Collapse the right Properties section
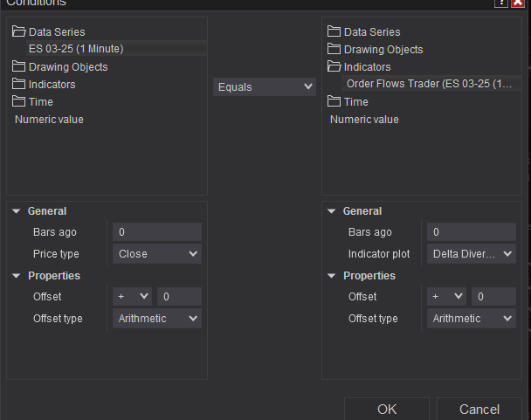The image size is (531, 420). coord(332,276)
